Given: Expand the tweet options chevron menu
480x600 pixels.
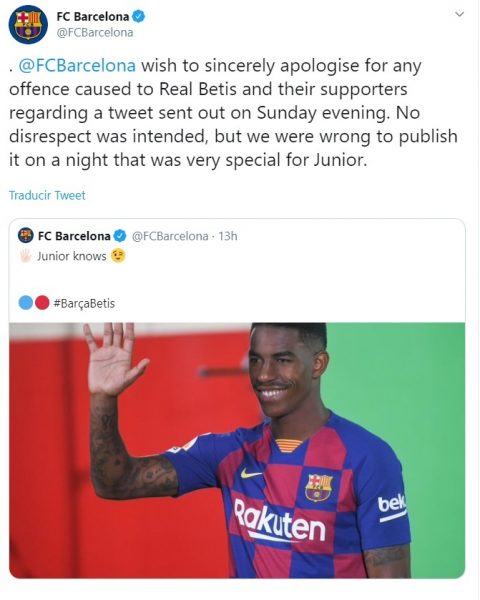Looking at the screenshot, I should (x=459, y=15).
